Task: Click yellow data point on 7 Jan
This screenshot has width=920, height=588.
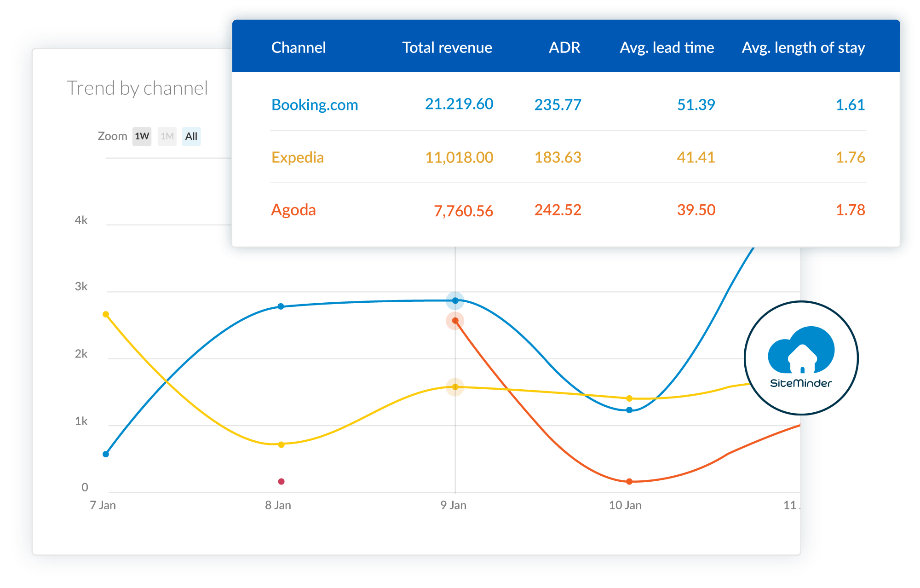Action: [x=106, y=314]
